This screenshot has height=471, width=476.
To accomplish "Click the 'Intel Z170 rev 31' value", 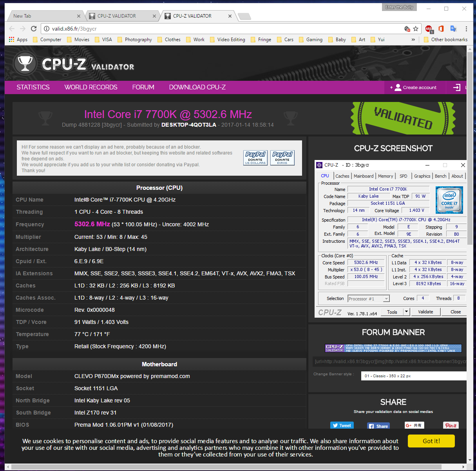I will (95, 413).
